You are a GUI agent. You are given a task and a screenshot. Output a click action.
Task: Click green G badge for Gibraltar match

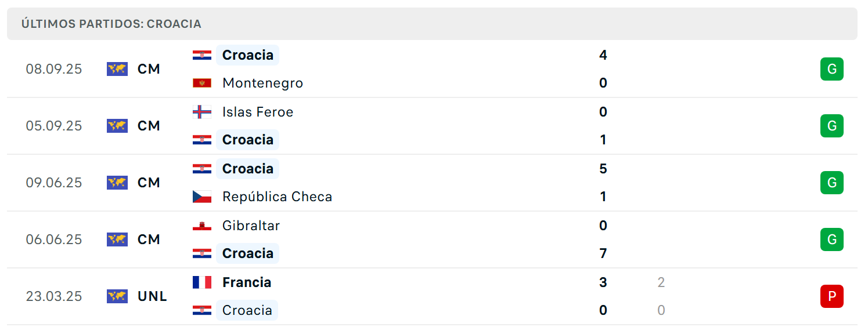click(x=832, y=239)
